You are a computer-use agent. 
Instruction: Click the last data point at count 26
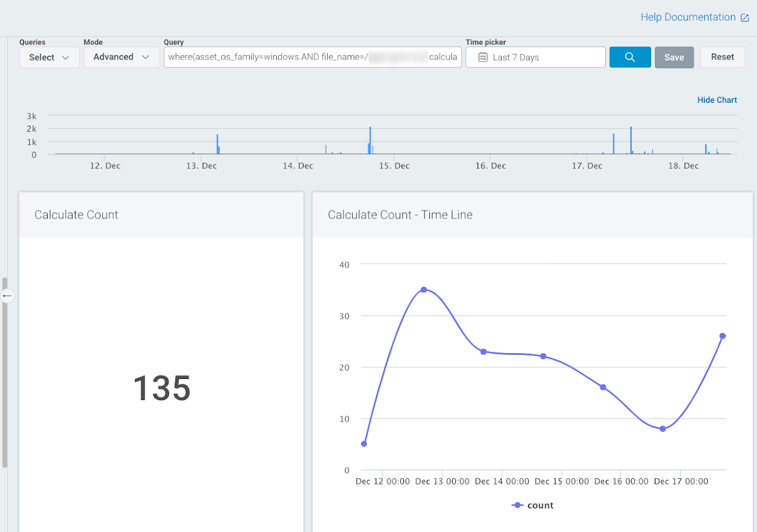coord(722,336)
